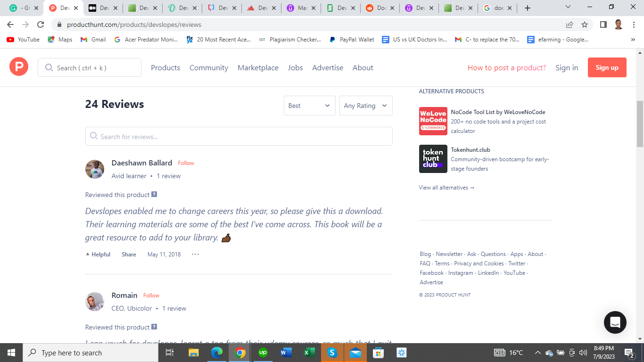
Task: Follow Daeshawn Ballard
Action: point(186,163)
